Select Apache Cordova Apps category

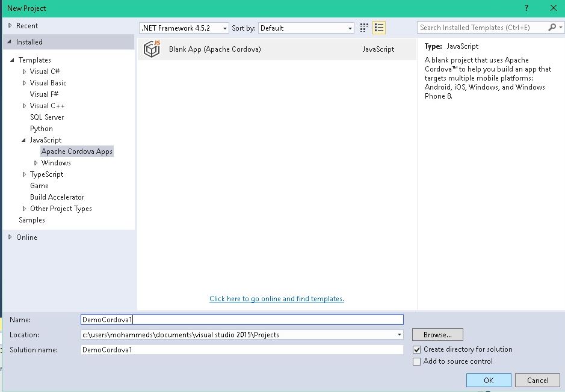(77, 152)
